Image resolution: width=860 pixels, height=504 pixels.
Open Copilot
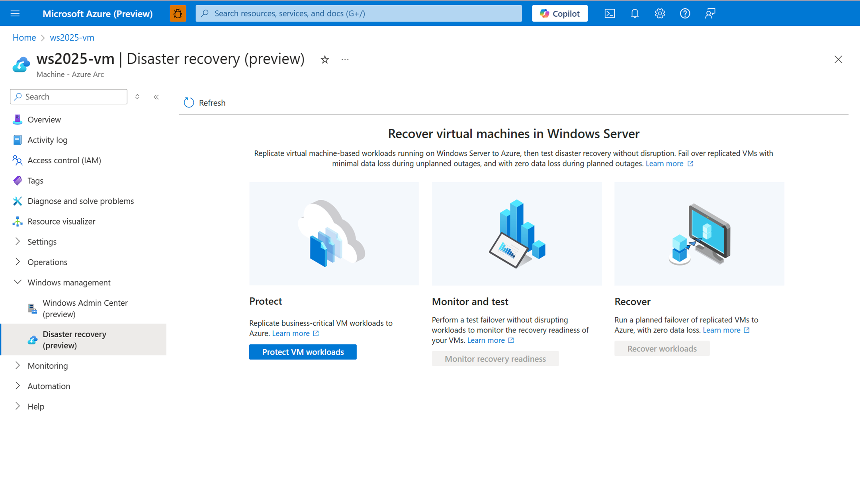pos(559,13)
